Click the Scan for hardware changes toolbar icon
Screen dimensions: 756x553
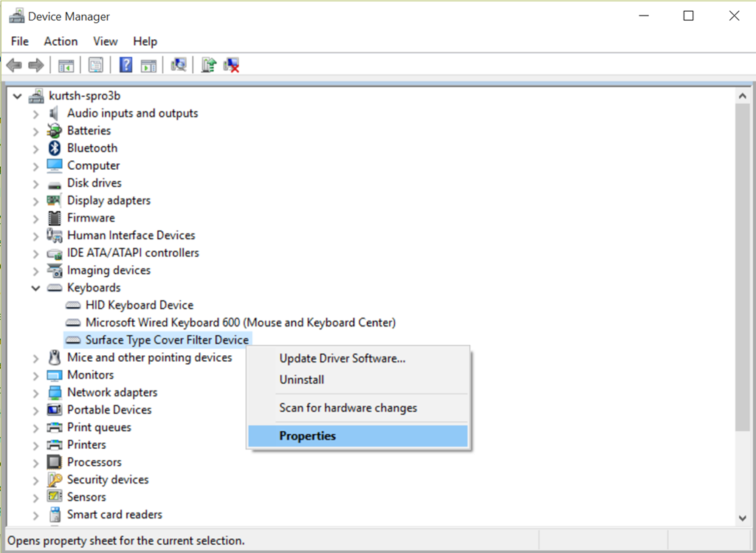pyautogui.click(x=178, y=65)
